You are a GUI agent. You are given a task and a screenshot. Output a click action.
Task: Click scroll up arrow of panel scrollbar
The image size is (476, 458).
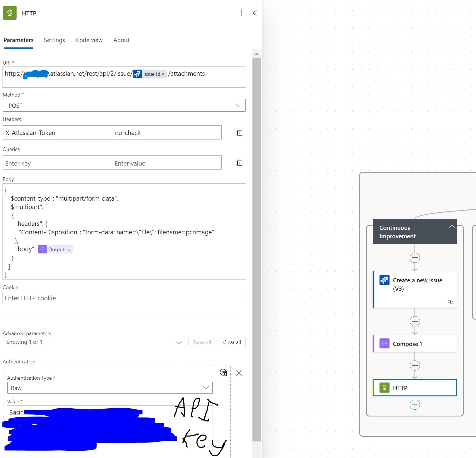point(256,54)
